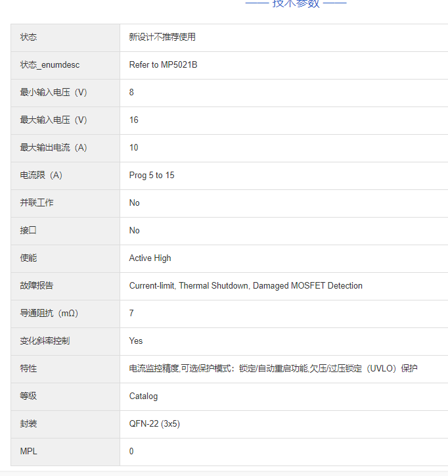The height and width of the screenshot is (476, 448).
Task: Select 'No' in the 接口 row
Action: (x=135, y=230)
